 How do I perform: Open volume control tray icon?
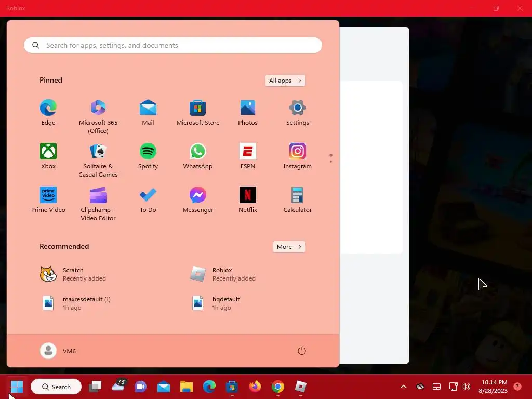(x=466, y=387)
